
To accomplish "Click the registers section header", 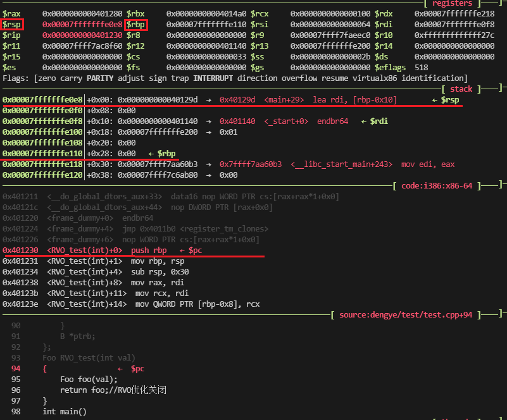I will tap(453, 4).
